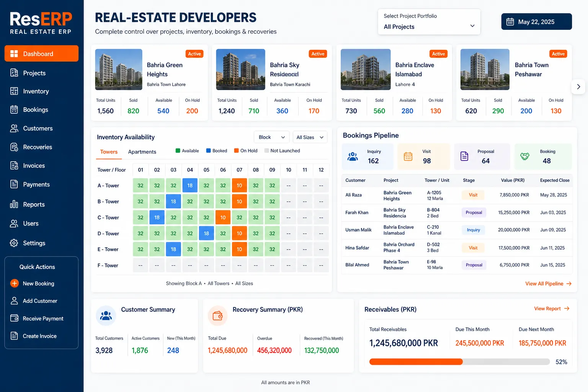Click the Proposal stage document icon
Screen dimensions: 588x392
(464, 156)
